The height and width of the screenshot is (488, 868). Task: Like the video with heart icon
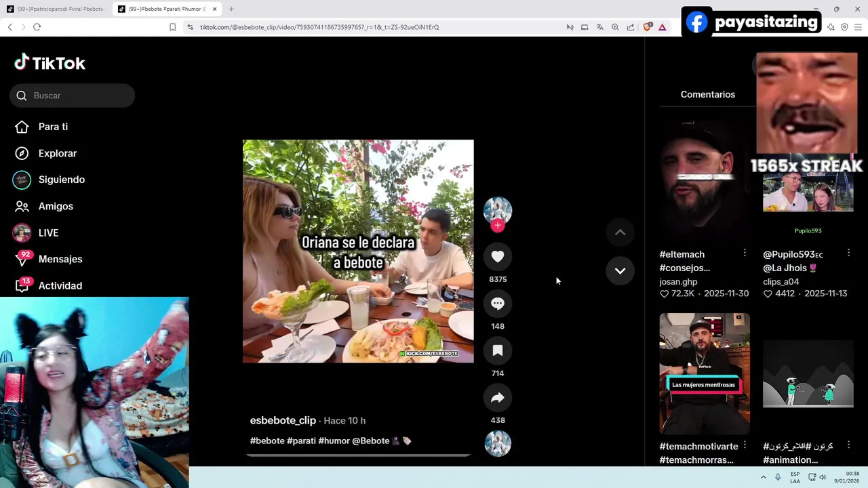tap(498, 256)
